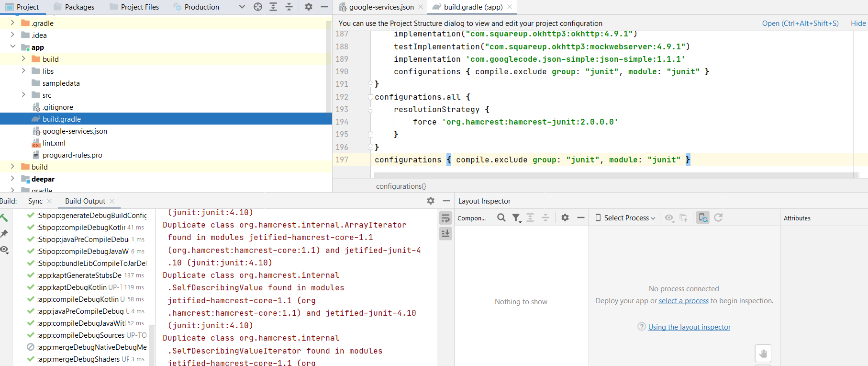Click the fold marker on line 192
The width and height of the screenshot is (868, 366).
click(x=370, y=97)
